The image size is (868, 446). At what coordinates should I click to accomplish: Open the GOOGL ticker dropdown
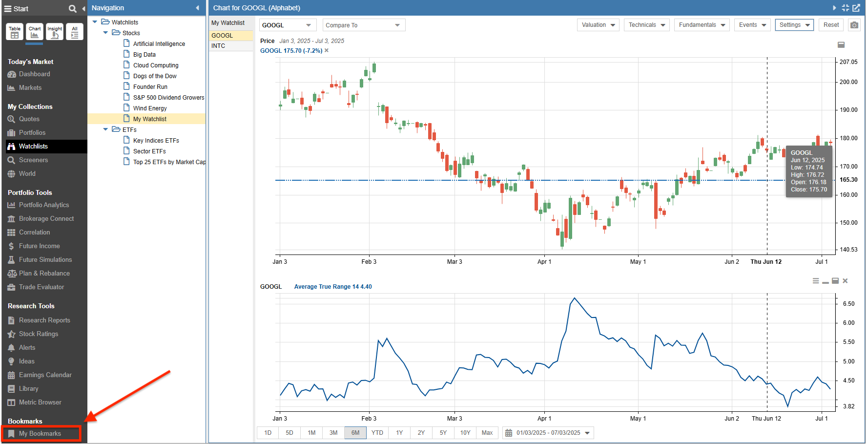[288, 25]
